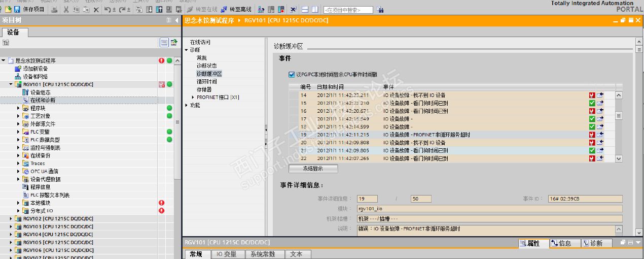Collapse the RGV101 CPU tree node

(11, 84)
